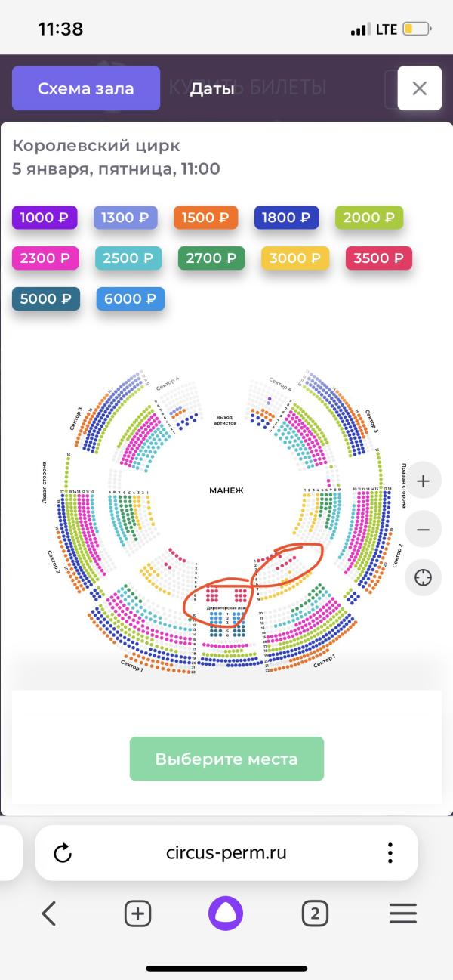
Task: Open the browser three-dot page menu
Action: tap(390, 853)
